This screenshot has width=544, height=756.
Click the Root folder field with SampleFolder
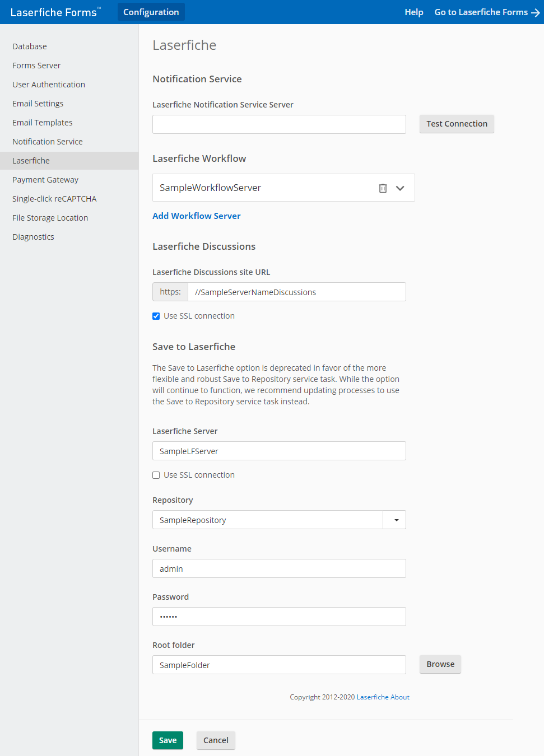coord(279,665)
